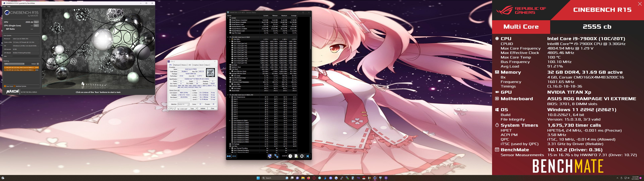Switch to Bench tab in CPU-Z
This screenshot has height=181, width=644.
click(202, 65)
